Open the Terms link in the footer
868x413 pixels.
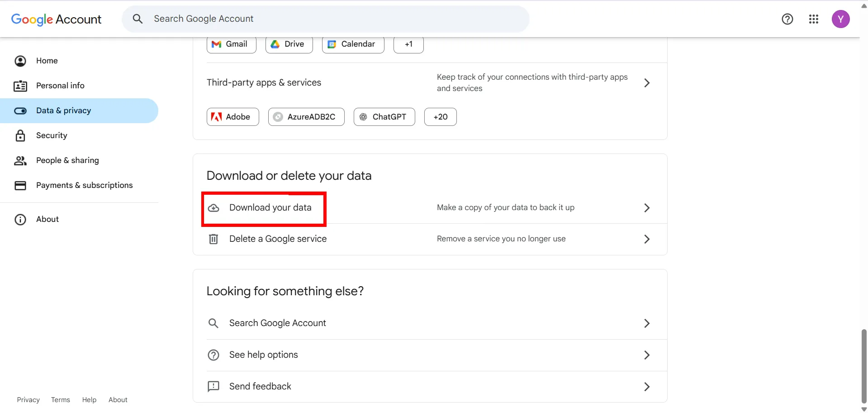(x=60, y=399)
